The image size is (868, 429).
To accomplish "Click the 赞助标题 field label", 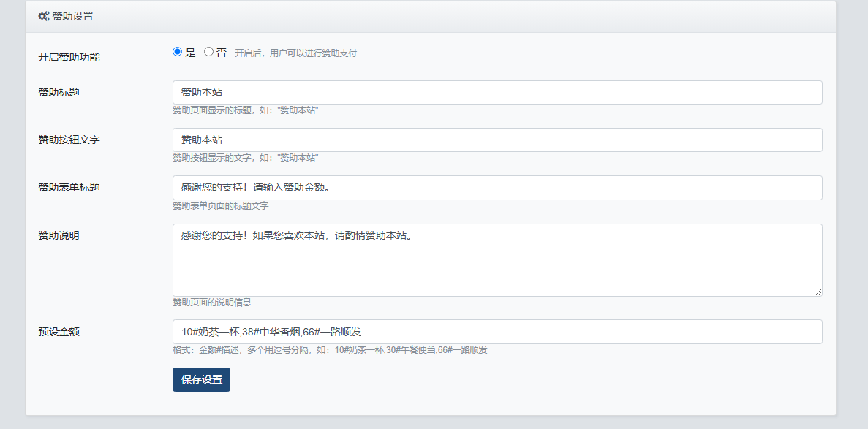I will coord(59,92).
